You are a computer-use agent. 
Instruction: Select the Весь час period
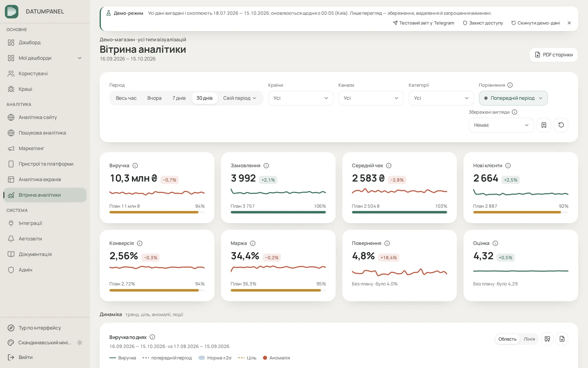point(126,98)
